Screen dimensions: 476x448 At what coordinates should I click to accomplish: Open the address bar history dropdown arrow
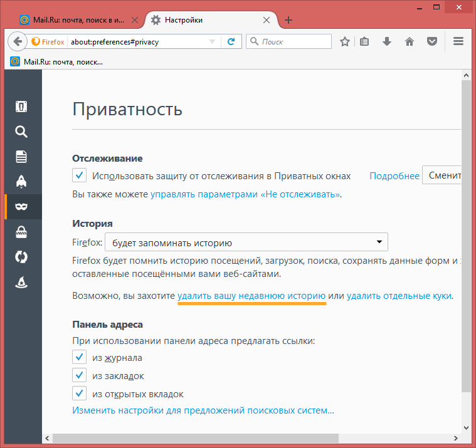click(x=212, y=41)
